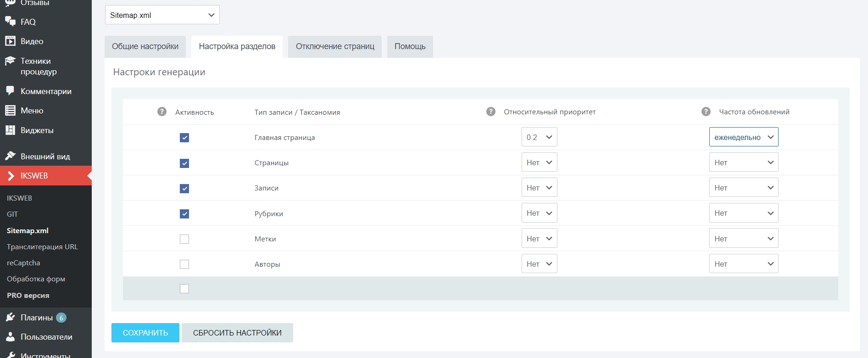Open the Sitemap.xml submenu item
Viewport: 868px width, 358px height.
pos(28,230)
